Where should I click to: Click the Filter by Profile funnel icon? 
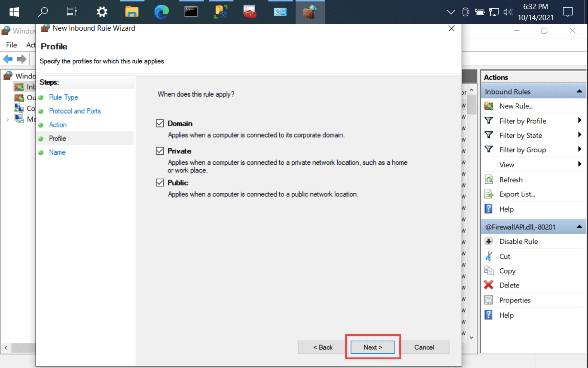pyautogui.click(x=489, y=120)
